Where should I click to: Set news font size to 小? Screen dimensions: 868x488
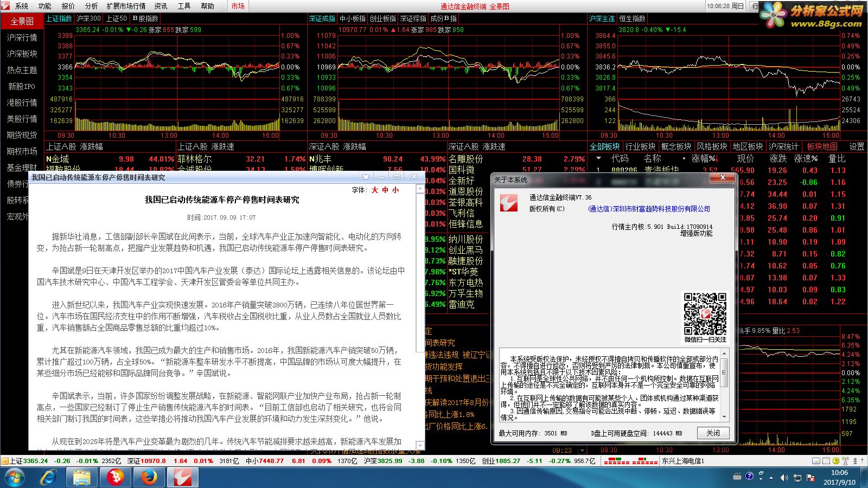pyautogui.click(x=395, y=190)
